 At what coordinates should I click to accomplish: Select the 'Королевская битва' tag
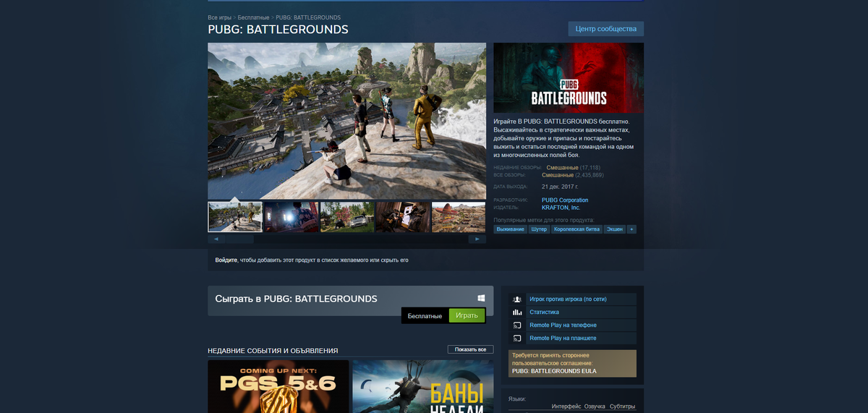[576, 229]
